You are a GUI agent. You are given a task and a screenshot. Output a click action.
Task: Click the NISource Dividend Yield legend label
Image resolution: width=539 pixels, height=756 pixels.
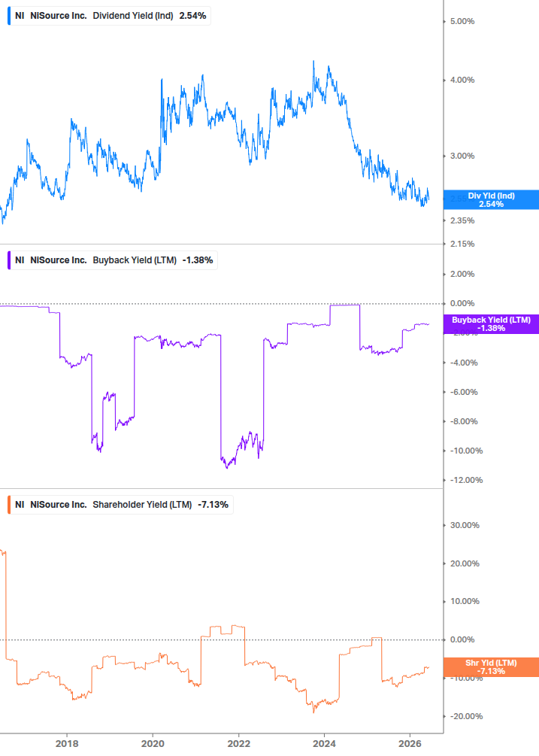click(x=109, y=16)
